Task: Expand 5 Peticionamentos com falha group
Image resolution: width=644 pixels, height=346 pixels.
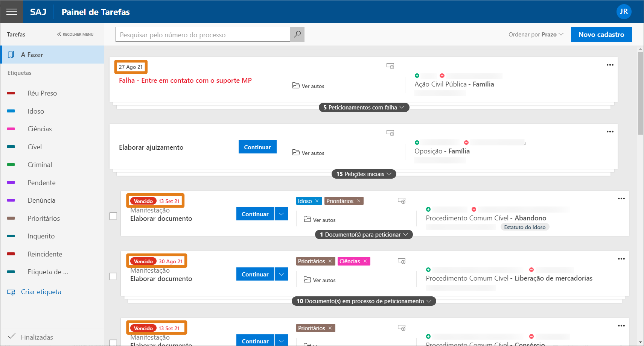Action: click(x=364, y=108)
